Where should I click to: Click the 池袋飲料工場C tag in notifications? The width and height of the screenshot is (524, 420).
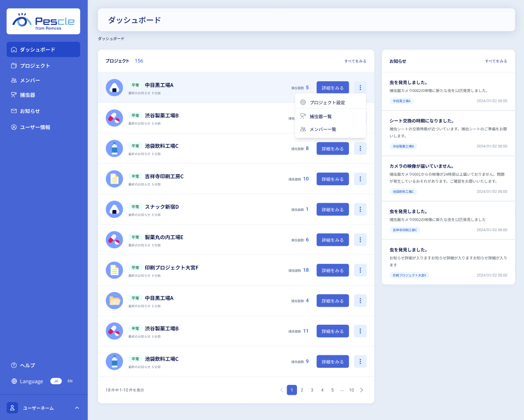403,192
